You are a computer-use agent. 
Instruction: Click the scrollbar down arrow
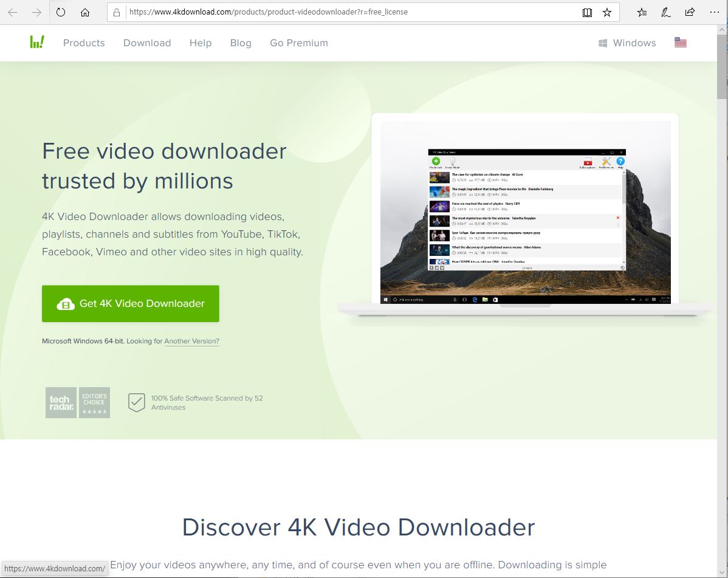722,573
